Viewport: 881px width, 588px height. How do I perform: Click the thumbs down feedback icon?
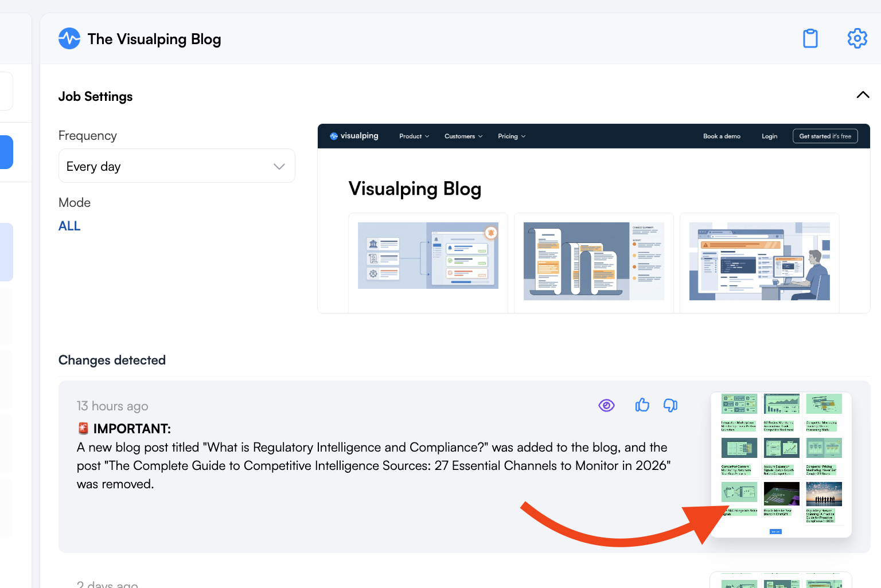pos(671,405)
